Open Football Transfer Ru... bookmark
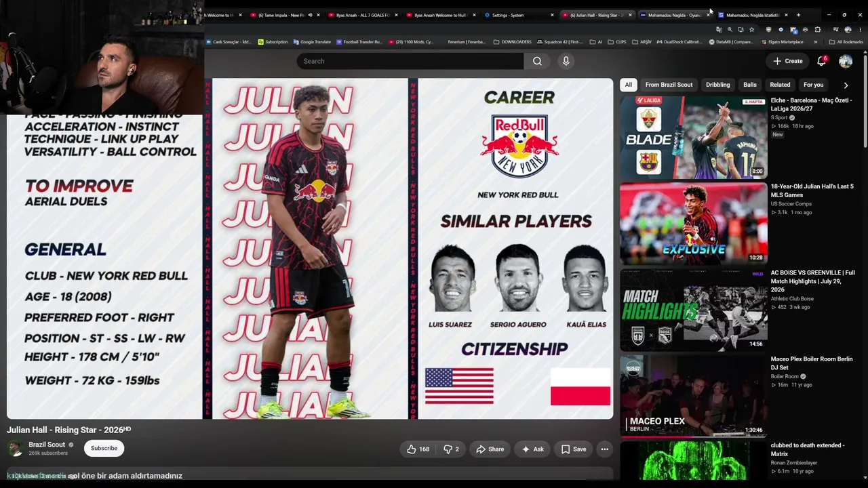This screenshot has height=488, width=868. [x=359, y=42]
